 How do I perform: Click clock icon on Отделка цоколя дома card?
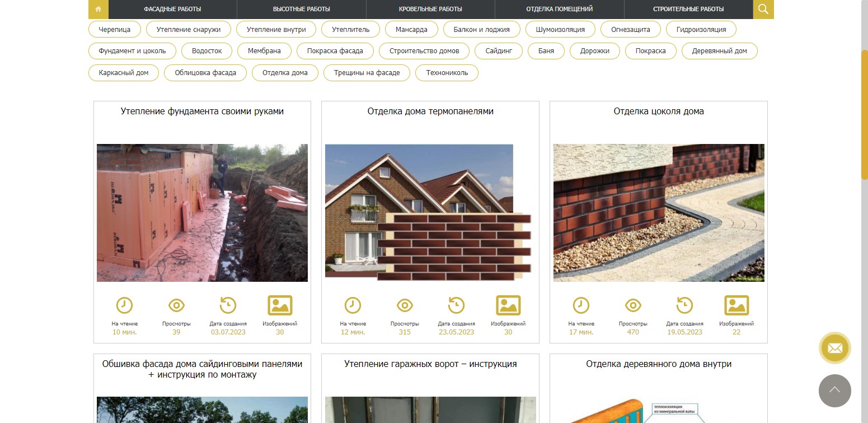coord(581,305)
